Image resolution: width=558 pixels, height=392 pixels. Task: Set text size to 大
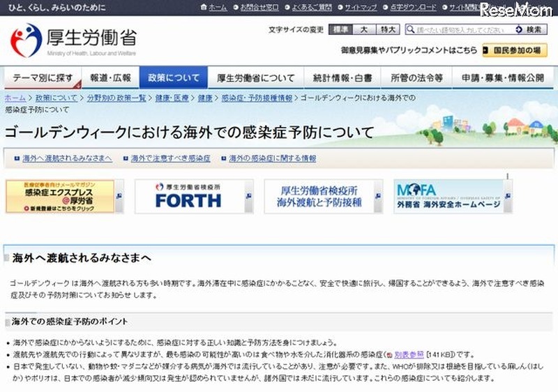pos(363,30)
